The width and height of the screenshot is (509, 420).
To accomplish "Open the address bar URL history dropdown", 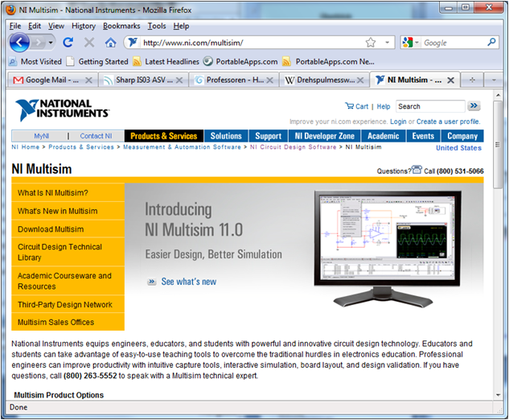I will 388,43.
